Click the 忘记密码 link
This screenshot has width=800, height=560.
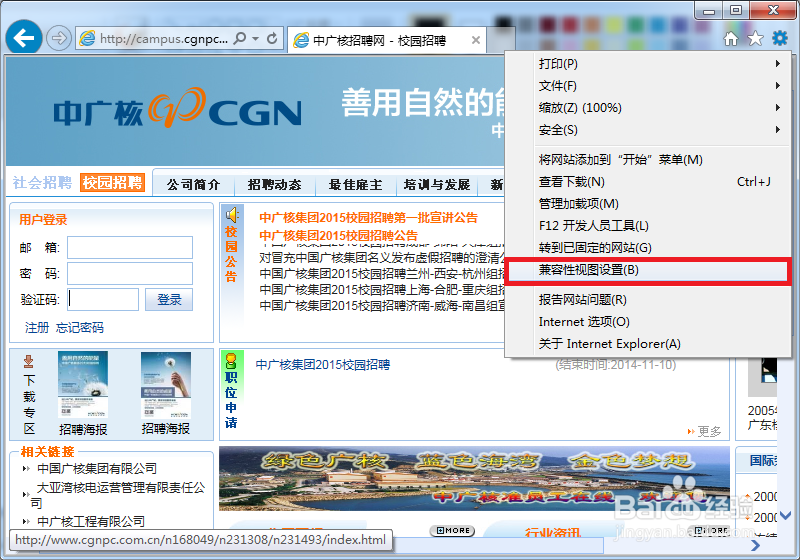(x=80, y=327)
